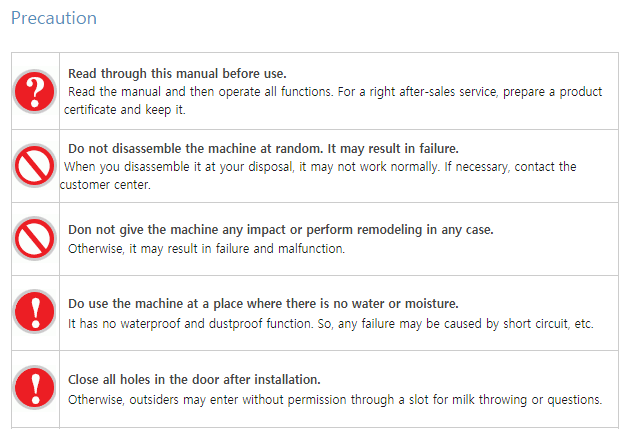Screen dimensions: 631x429
Task: Click 'Close all holes in the door' heading
Action: point(194,380)
